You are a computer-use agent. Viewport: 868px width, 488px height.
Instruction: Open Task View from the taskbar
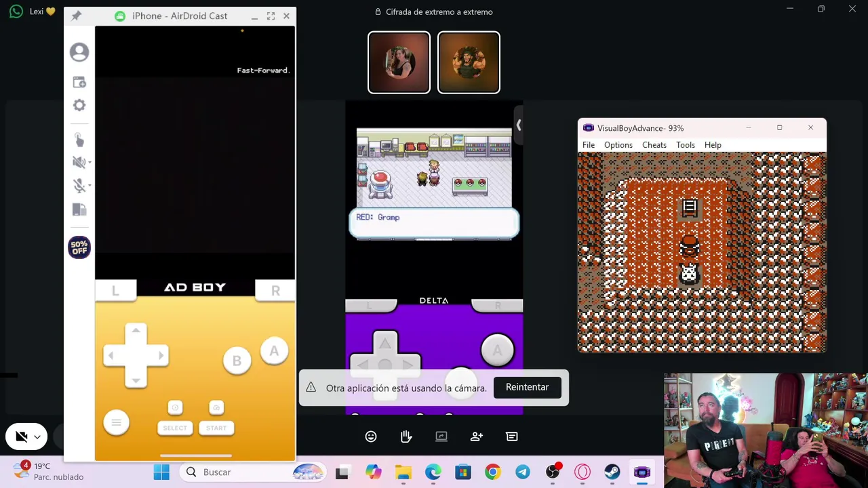[x=342, y=472]
